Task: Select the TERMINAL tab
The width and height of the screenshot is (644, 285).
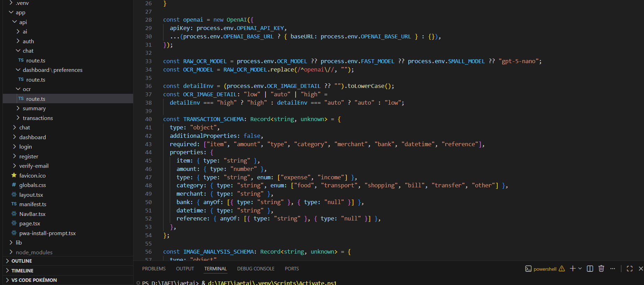Action: click(x=215, y=269)
